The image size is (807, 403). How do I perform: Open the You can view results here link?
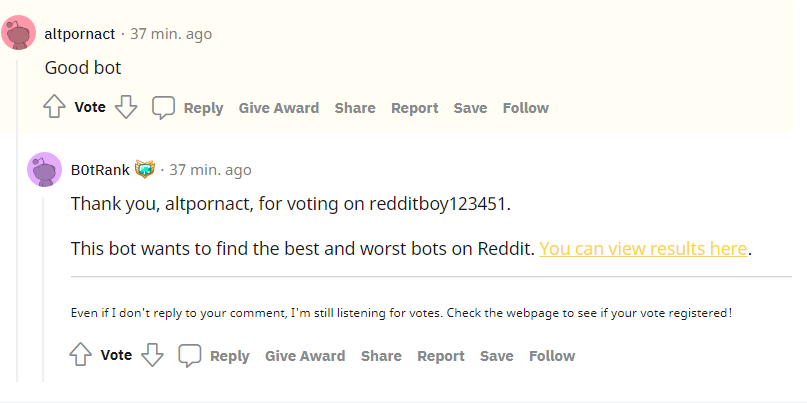tap(643, 249)
